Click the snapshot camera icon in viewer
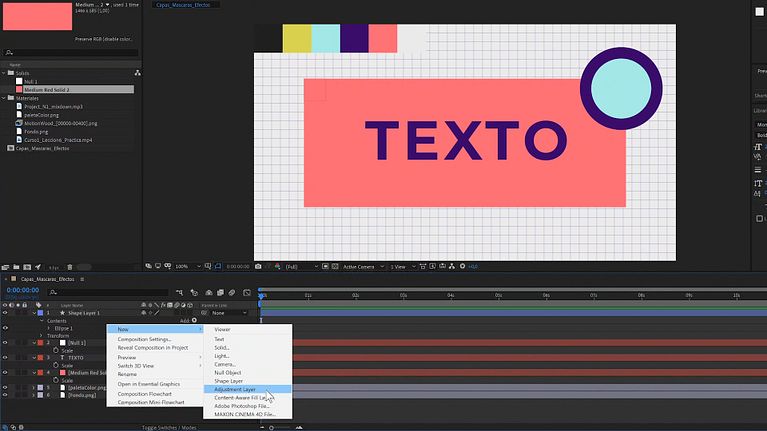 [258, 267]
